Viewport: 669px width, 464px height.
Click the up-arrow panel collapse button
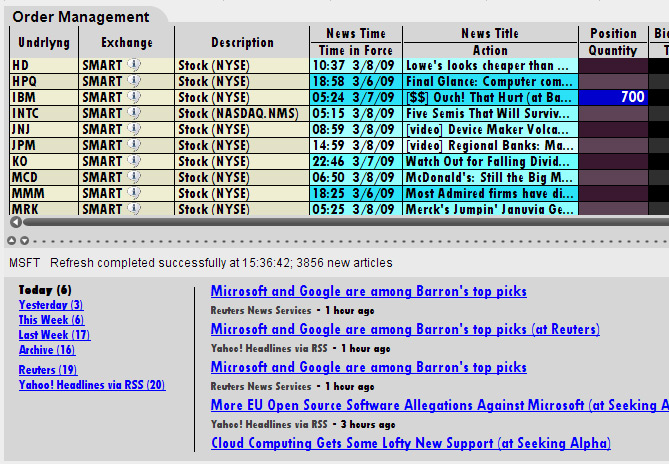[x=12, y=241]
